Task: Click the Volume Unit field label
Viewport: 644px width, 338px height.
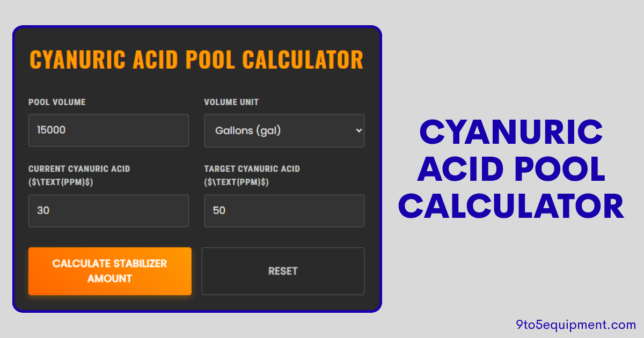Action: pos(231,102)
